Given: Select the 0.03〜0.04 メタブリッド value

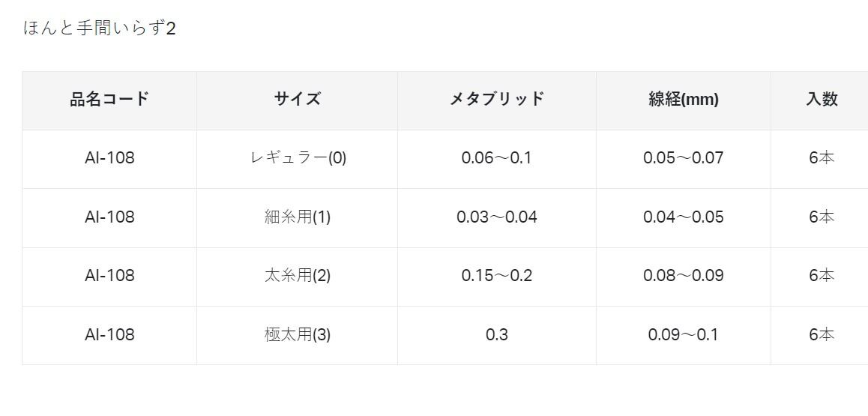Looking at the screenshot, I should (497, 217).
